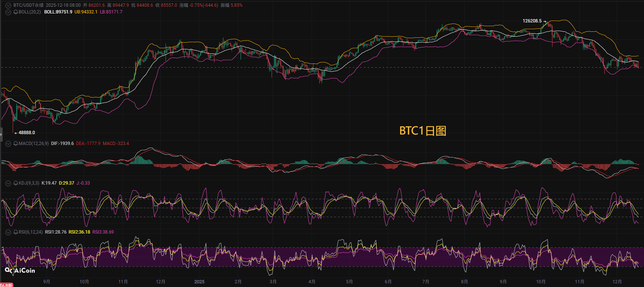Click the red discount badge at bottom-left

click(x=6, y=285)
